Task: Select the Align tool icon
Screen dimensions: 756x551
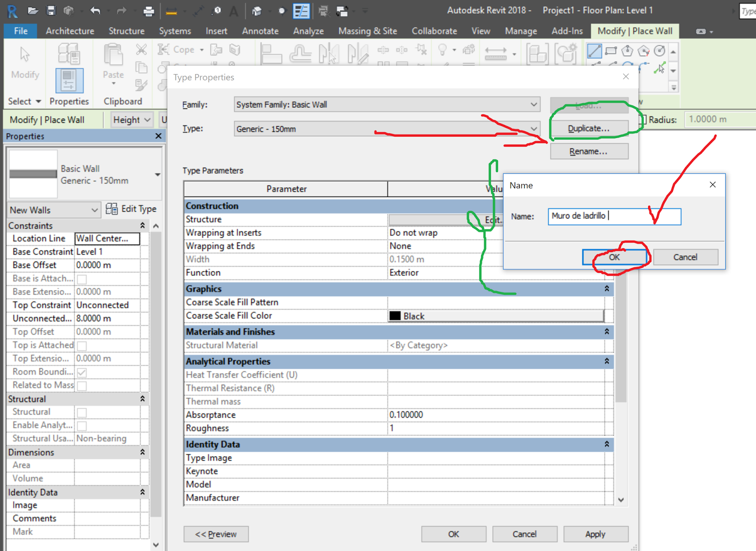Action: 271,53
